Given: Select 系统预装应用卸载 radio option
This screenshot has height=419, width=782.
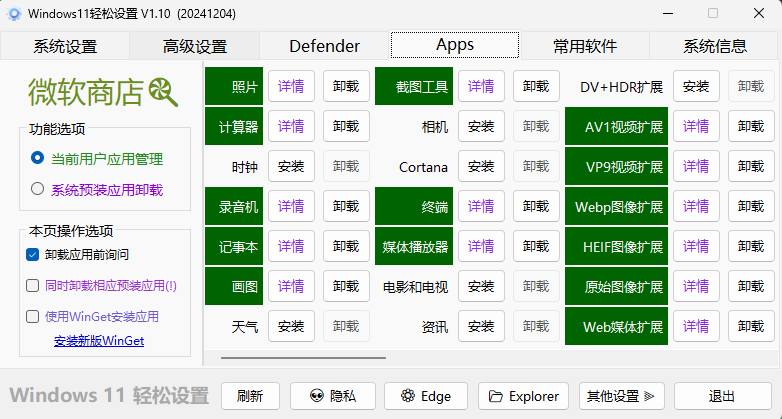Looking at the screenshot, I should point(38,188).
